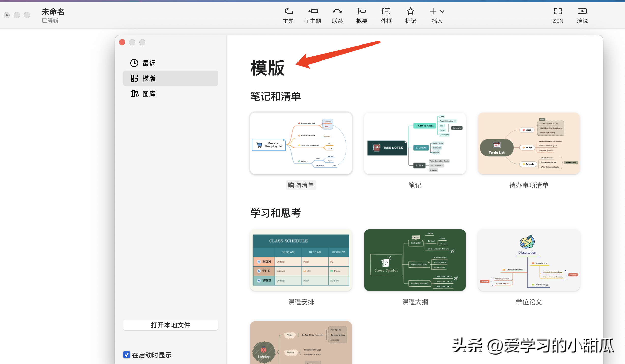The height and width of the screenshot is (364, 625).
Task: Choose the 笔记 TAKE NOTES template
Action: (x=415, y=143)
